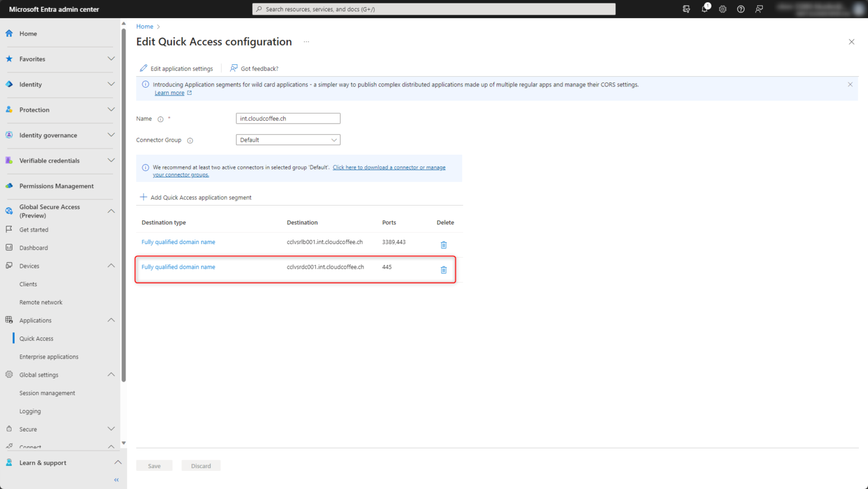Click Got feedback in the toolbar

coord(254,68)
